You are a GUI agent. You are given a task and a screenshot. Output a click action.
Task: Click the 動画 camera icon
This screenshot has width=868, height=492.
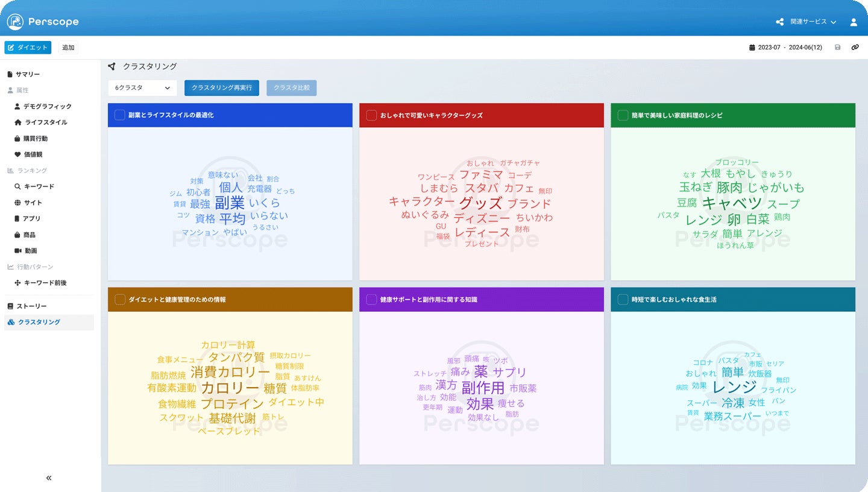coord(17,250)
